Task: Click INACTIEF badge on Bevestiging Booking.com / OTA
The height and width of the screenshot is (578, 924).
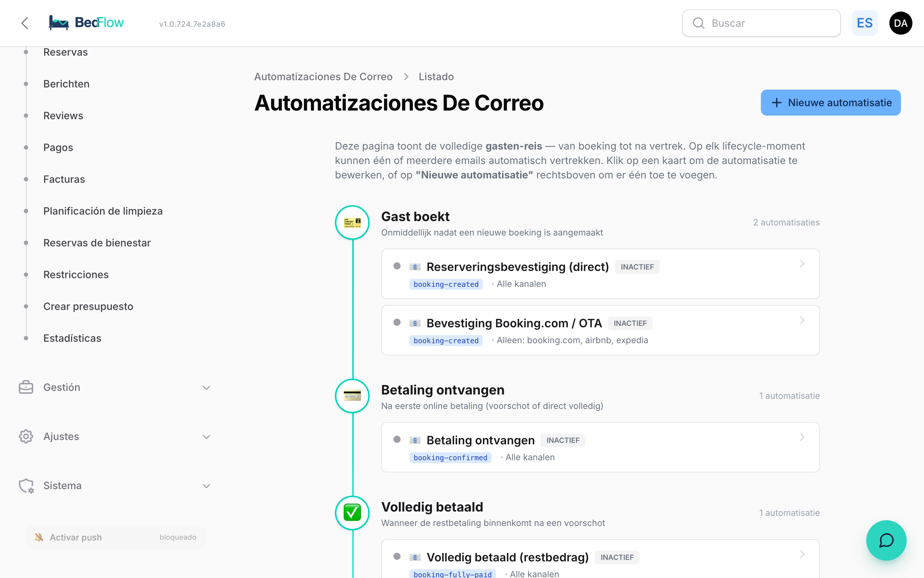Action: [630, 323]
